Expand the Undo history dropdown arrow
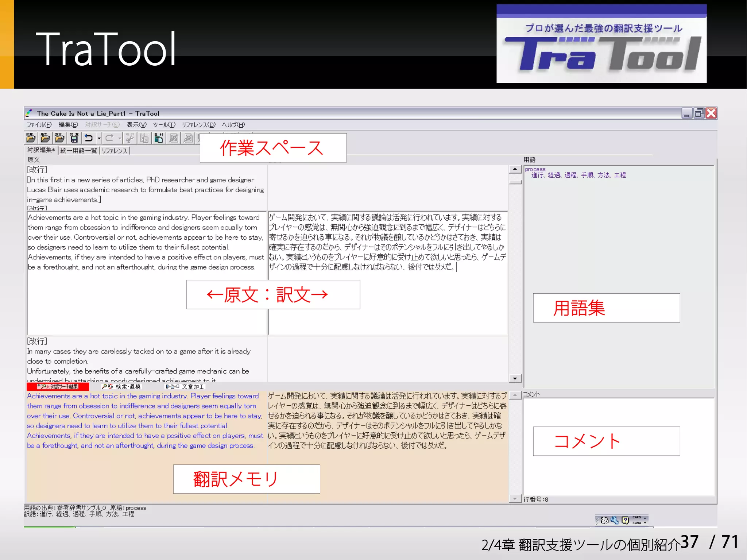Screen dimensions: 747x560 click(x=99, y=138)
